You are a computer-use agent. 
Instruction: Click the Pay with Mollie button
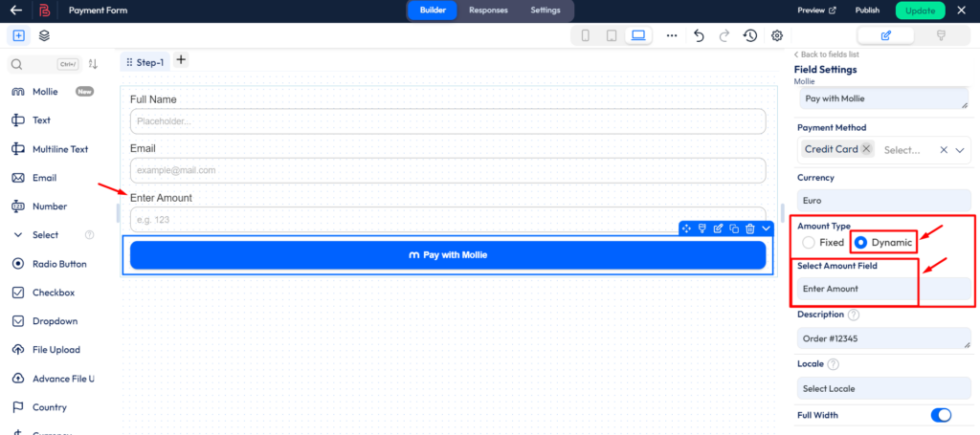(x=448, y=254)
